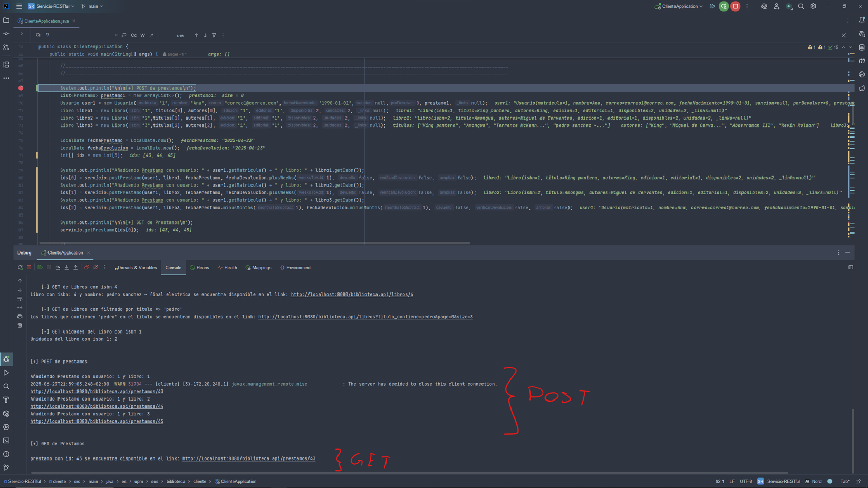Screen dimensions: 868x488
Task: Toggle Match Case (Cc) in search bar
Action: (x=134, y=35)
